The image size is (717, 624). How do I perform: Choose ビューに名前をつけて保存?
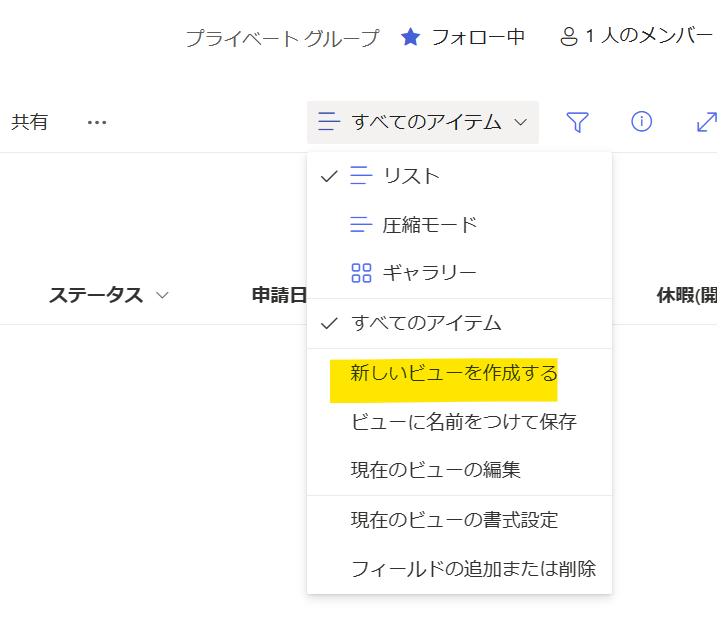pos(459,421)
